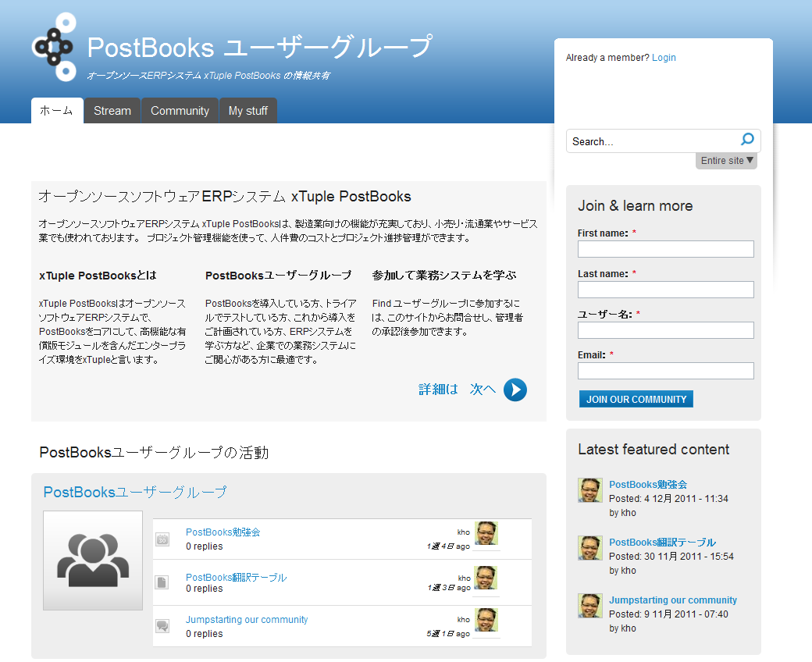Click the text Posted: 9 11月 2011 - 07:40
Image resolution: width=812 pixels, height=662 pixels.
pos(668,614)
